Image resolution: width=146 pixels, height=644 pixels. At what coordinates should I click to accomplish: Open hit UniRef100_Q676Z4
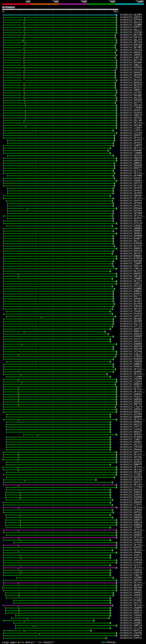point(131,480)
